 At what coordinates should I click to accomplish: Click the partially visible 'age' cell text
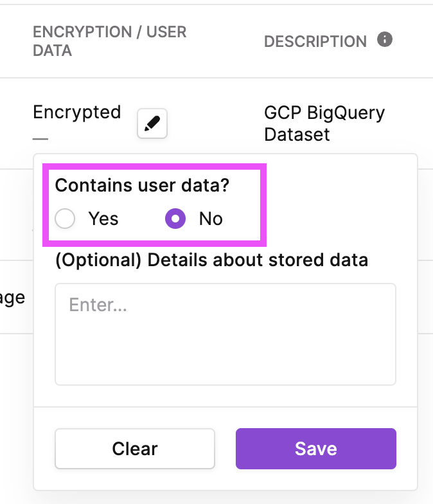pyautogui.click(x=13, y=298)
